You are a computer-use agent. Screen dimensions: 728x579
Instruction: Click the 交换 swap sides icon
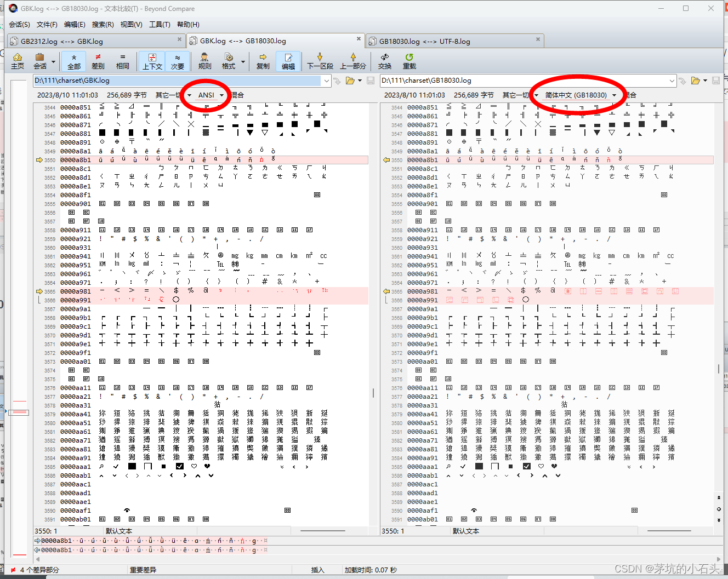[x=385, y=61]
